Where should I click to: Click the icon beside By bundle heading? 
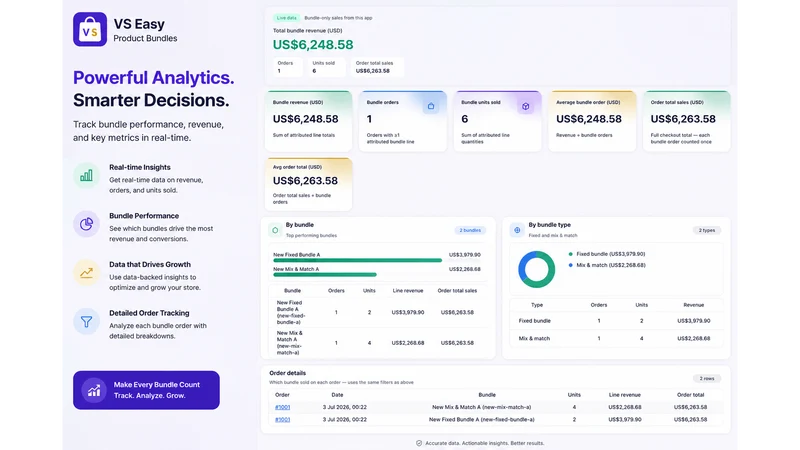pyautogui.click(x=275, y=230)
